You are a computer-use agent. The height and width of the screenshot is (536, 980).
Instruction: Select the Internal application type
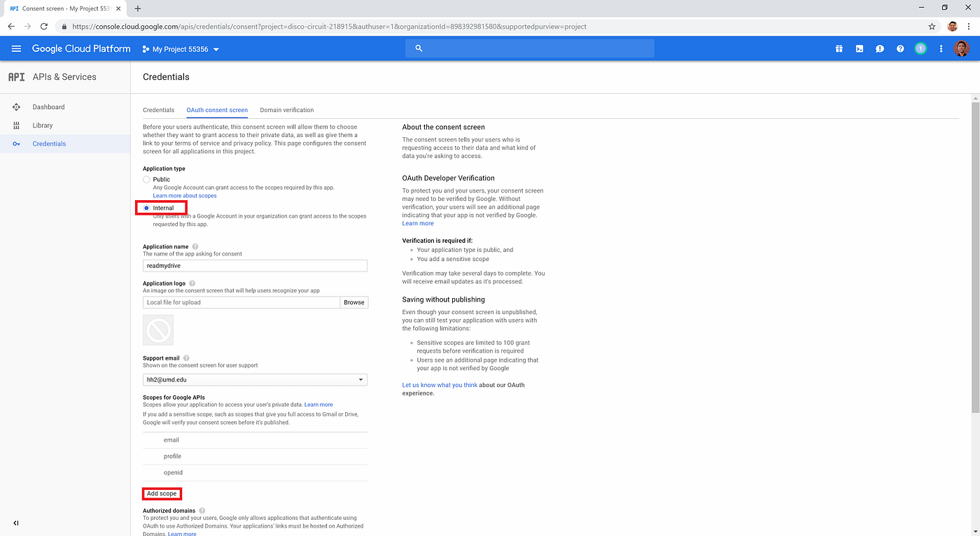tap(147, 207)
